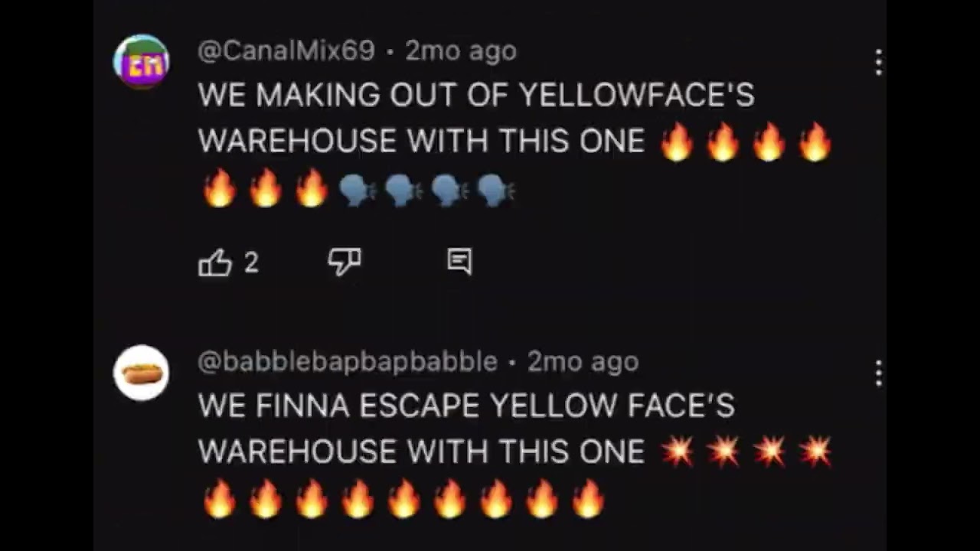Viewport: 980px width, 551px height.
Task: Click the like count "2" next to thumbs up
Action: 251,263
